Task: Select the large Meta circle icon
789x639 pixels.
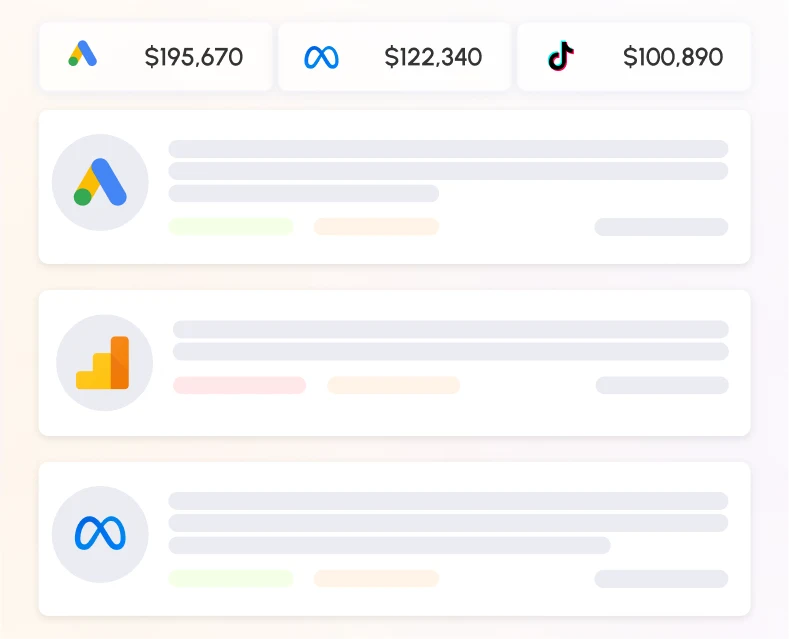Action: [100, 534]
